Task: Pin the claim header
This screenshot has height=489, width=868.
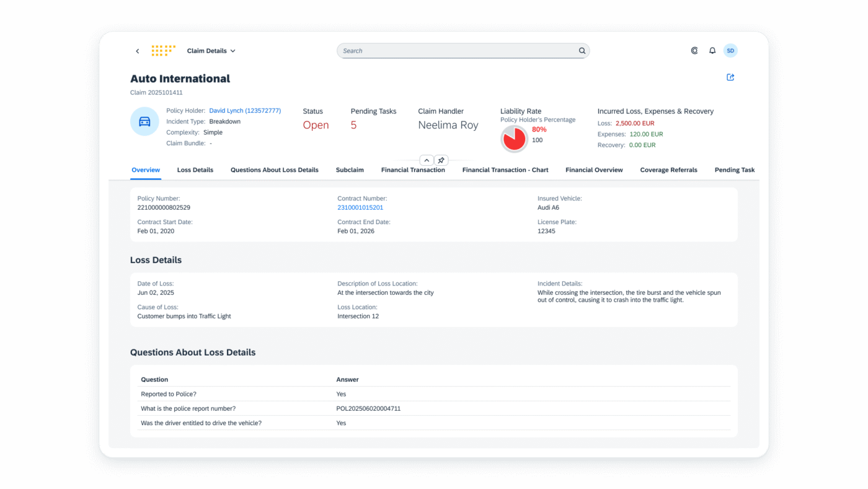Action: pyautogui.click(x=441, y=159)
